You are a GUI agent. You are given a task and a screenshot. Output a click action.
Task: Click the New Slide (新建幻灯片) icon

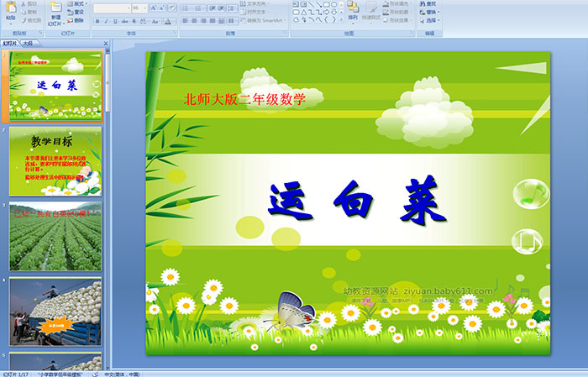[x=56, y=7]
